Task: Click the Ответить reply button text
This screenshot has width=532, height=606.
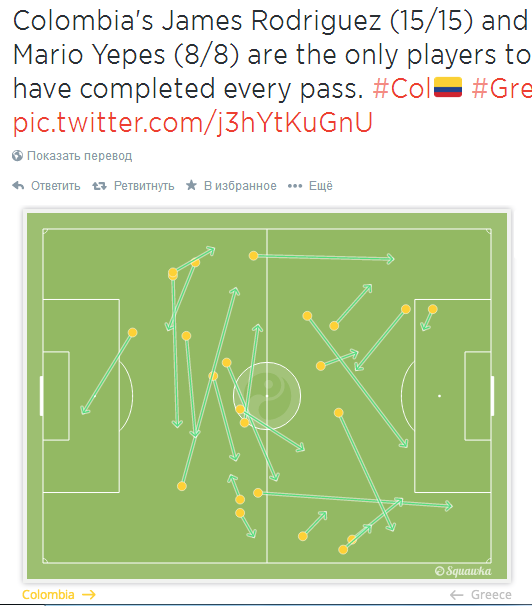Action: (56, 186)
